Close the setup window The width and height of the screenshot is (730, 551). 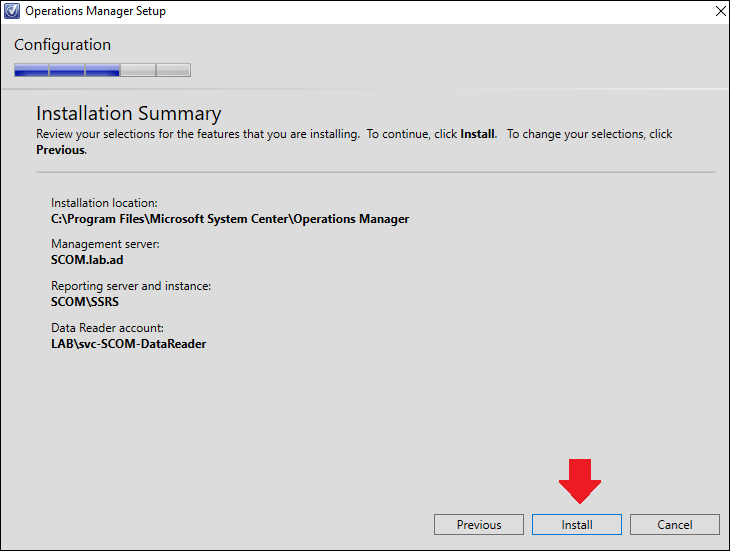click(720, 11)
